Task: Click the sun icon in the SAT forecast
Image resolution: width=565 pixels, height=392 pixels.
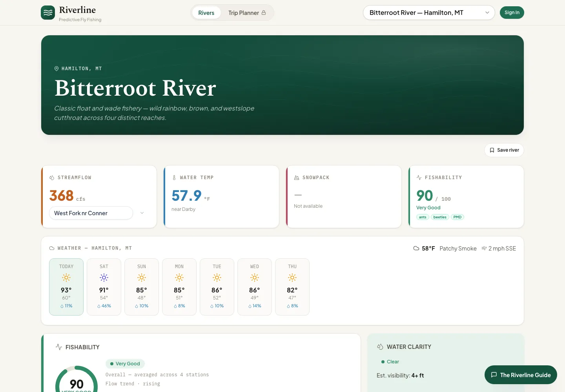Action: [104, 278]
